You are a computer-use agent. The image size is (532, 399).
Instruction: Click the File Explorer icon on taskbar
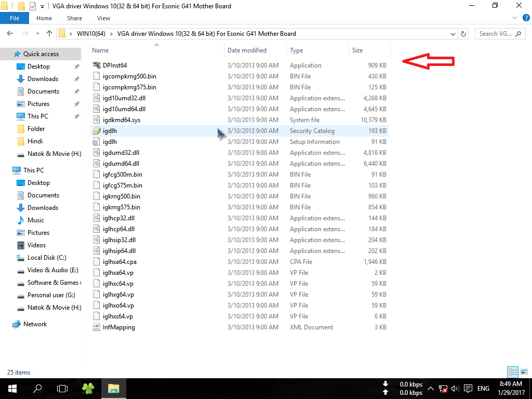click(x=113, y=388)
